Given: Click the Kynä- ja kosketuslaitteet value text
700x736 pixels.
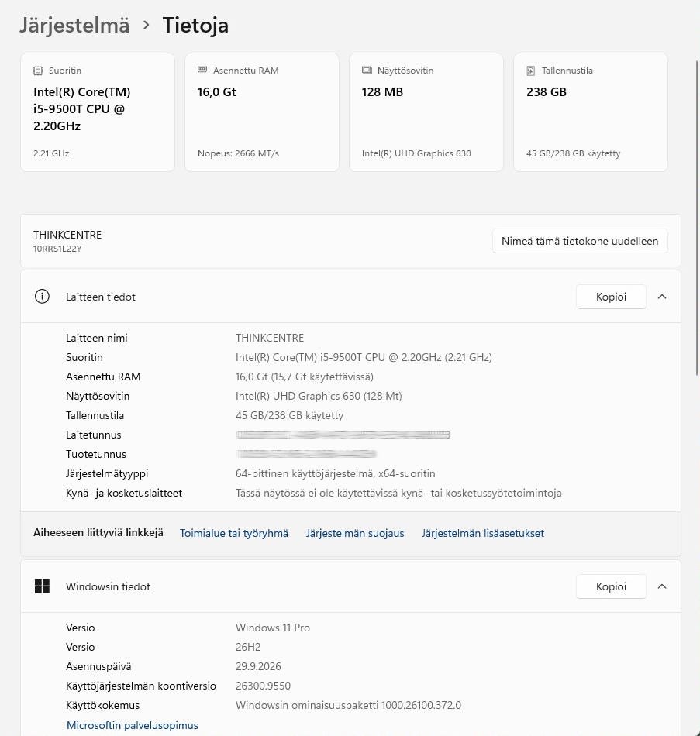Looking at the screenshot, I should coord(399,493).
